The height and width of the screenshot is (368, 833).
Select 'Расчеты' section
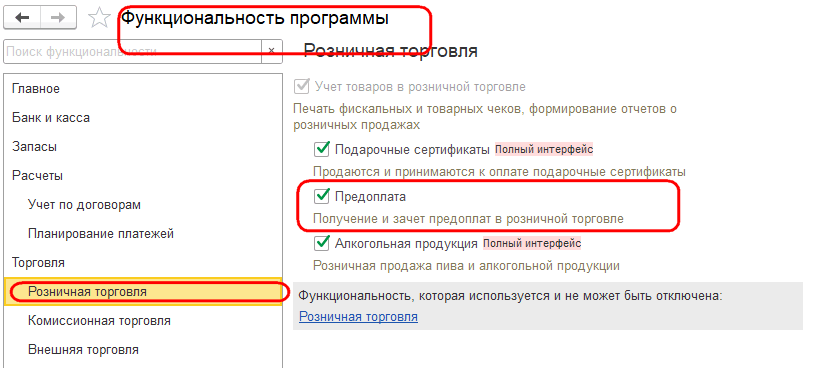pyautogui.click(x=142, y=175)
